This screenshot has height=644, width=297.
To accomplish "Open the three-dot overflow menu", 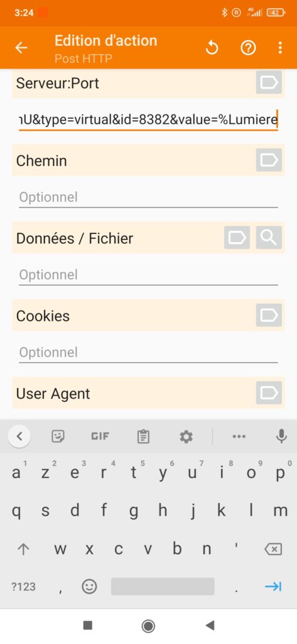I will pyautogui.click(x=280, y=48).
